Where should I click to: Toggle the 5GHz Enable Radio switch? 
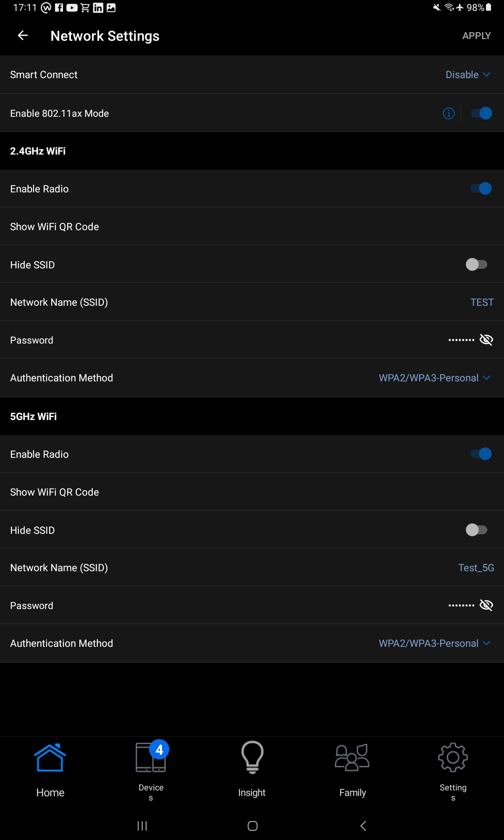(481, 454)
